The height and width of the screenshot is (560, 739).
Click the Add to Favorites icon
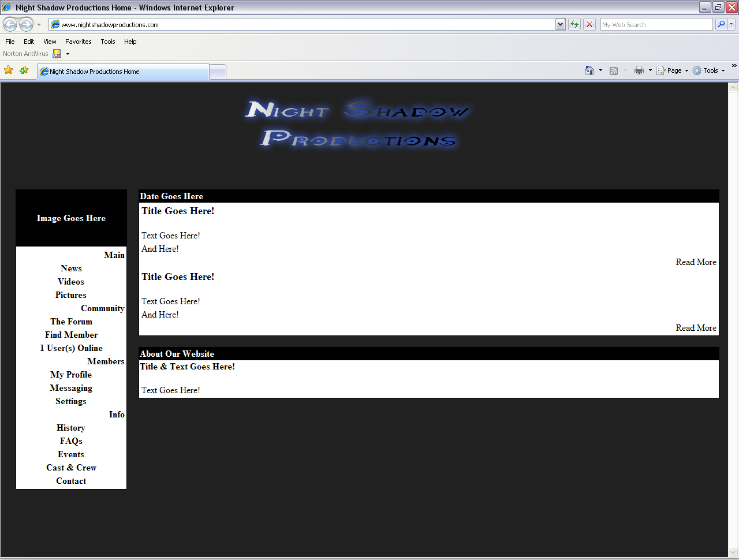(x=24, y=70)
